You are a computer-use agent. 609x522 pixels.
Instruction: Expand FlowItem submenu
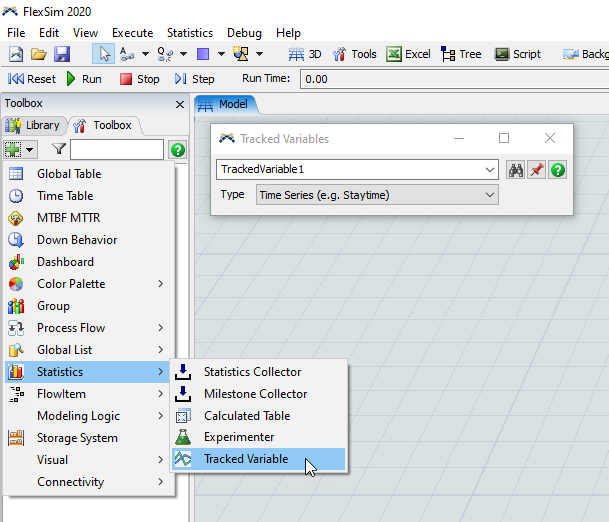coord(88,394)
